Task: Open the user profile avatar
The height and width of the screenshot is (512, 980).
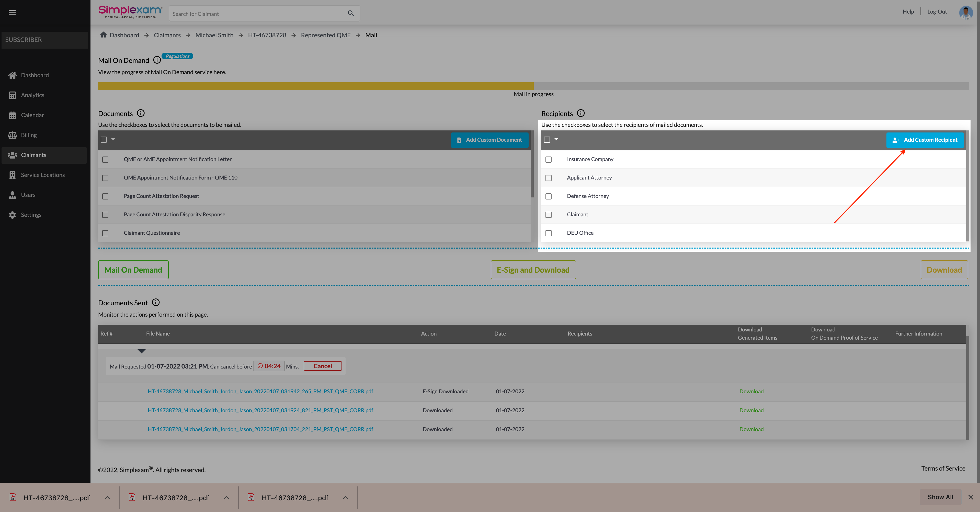Action: pyautogui.click(x=965, y=12)
